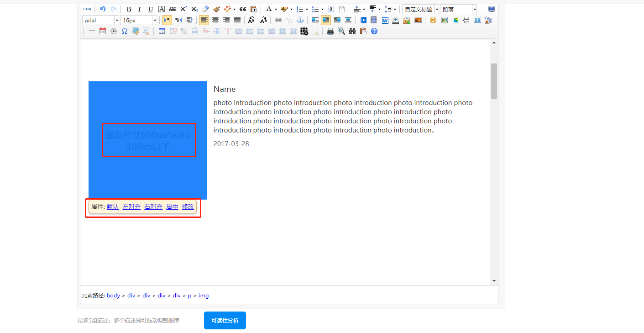Insert a table using table icon
Screen dimensions: 644x333
coord(162,31)
